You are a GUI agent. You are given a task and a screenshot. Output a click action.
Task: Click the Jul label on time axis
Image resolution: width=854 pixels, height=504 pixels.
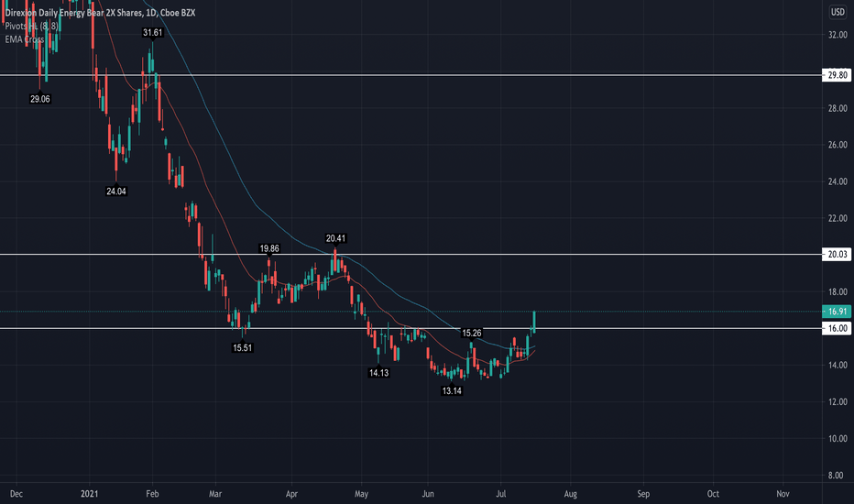pyautogui.click(x=501, y=494)
